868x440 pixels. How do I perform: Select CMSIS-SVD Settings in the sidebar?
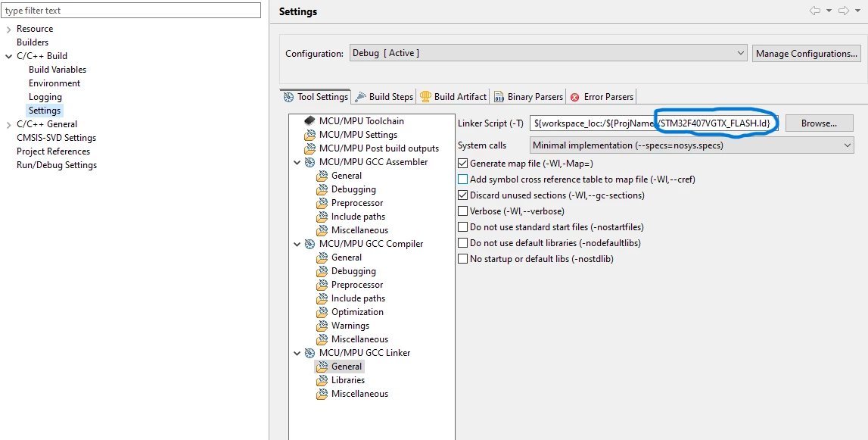point(56,137)
